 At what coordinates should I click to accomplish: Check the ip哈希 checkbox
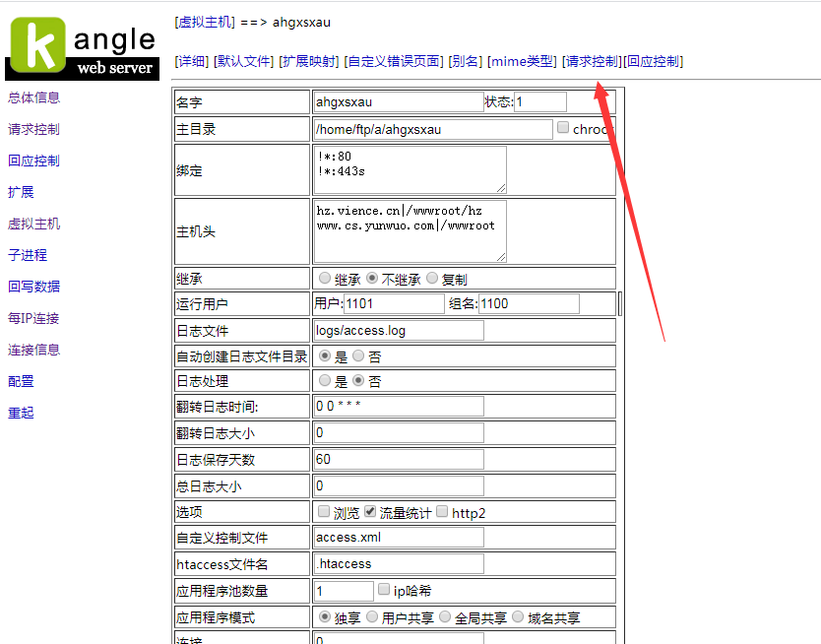click(384, 590)
